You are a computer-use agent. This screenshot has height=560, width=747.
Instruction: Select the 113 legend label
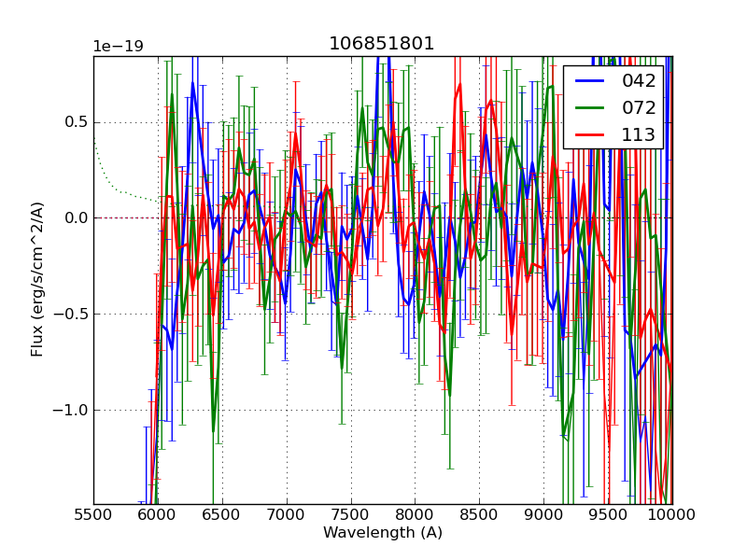coord(639,135)
